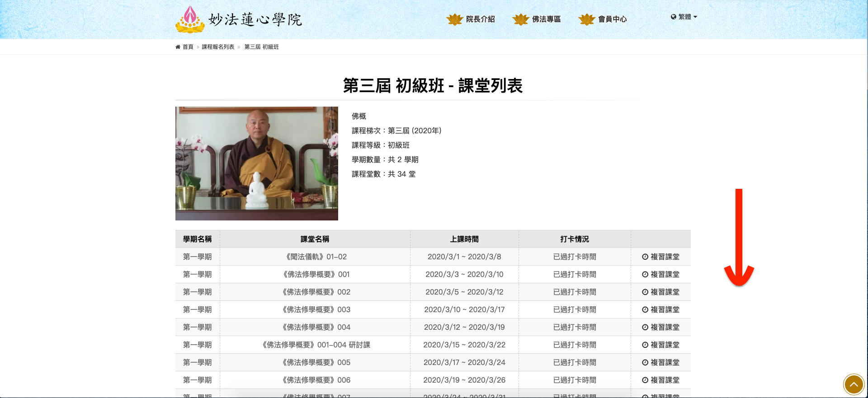
Task: Open the 佛法專區 menu
Action: (546, 19)
